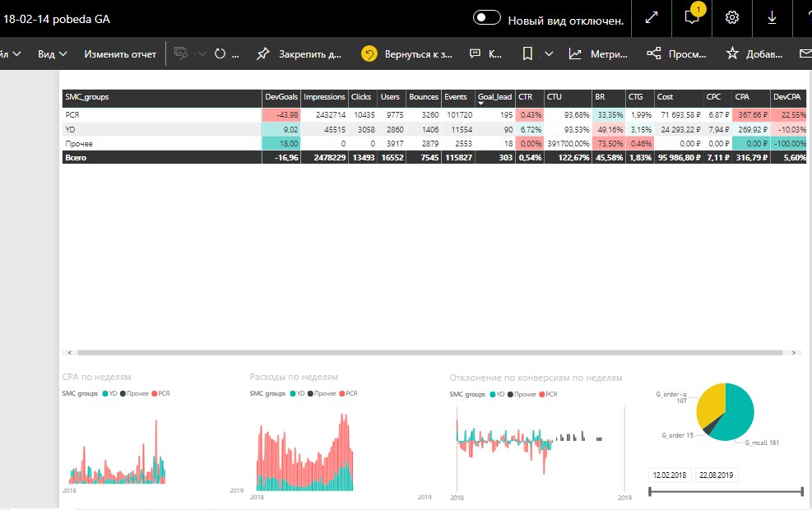The width and height of the screenshot is (812, 510).
Task: Click the start date field 12.02.2018
Action: click(x=670, y=475)
